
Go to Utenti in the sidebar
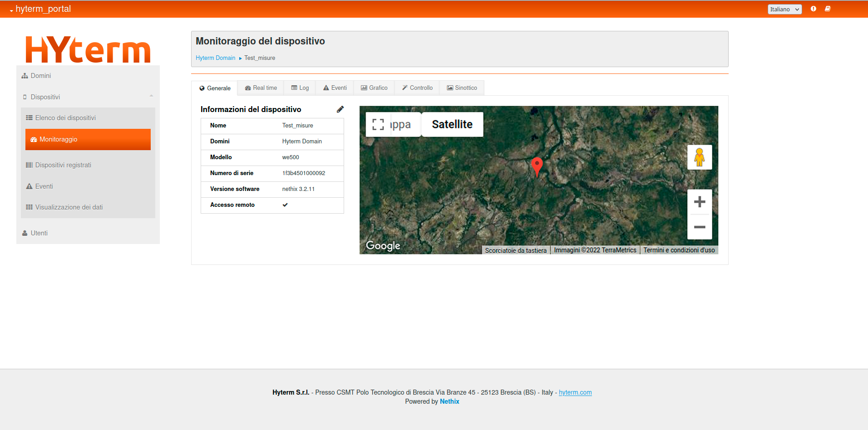[x=39, y=233]
